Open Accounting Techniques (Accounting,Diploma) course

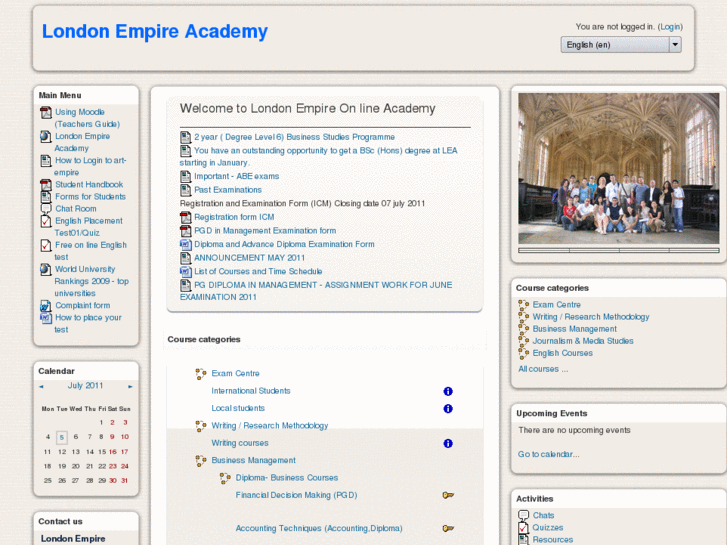point(319,528)
